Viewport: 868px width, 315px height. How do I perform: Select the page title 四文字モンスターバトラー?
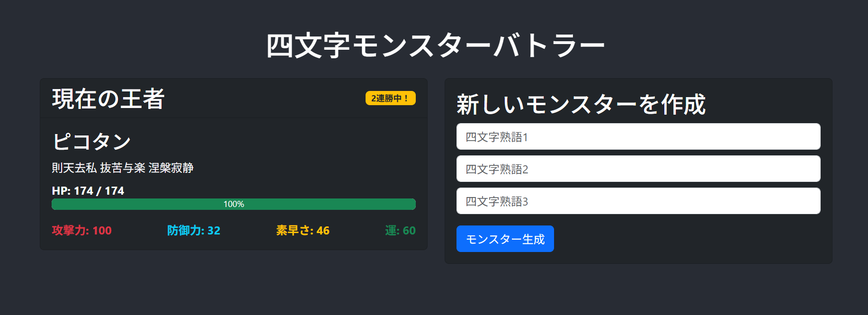436,46
